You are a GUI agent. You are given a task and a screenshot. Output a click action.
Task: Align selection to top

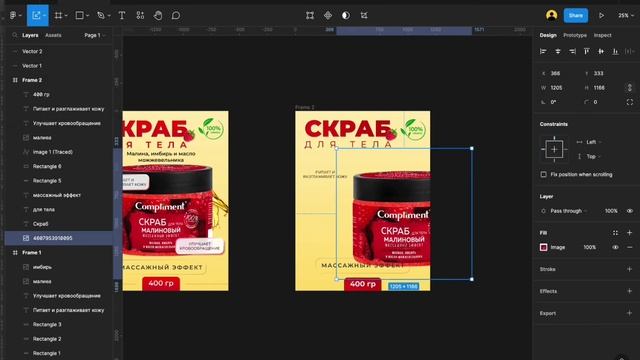pyautogui.click(x=587, y=51)
